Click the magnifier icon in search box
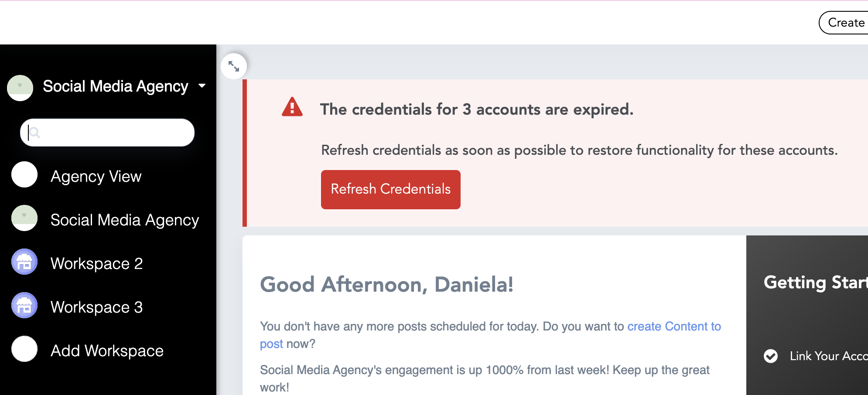 pos(35,133)
